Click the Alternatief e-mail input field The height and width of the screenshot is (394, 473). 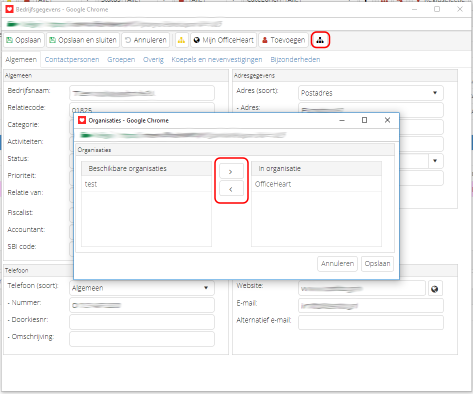(x=371, y=323)
